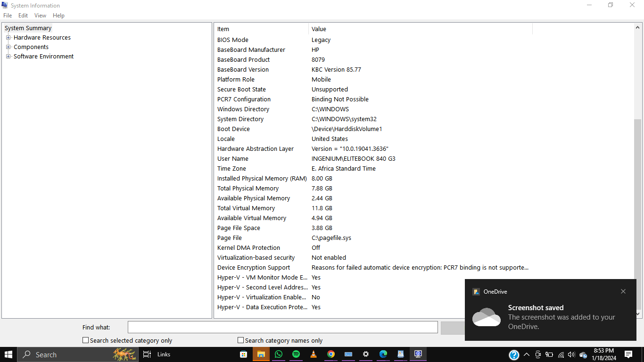This screenshot has width=644, height=362.
Task: Open the Wi-Fi network tray icon
Action: [561, 354]
